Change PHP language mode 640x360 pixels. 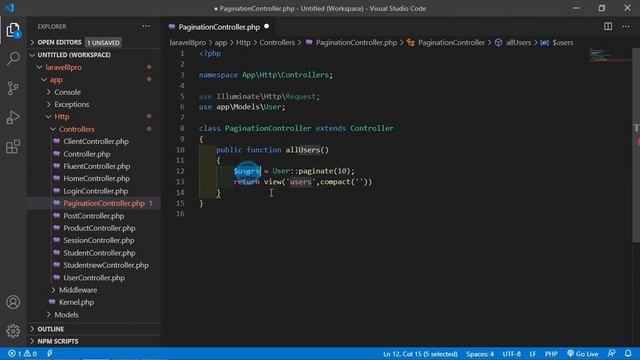551,353
